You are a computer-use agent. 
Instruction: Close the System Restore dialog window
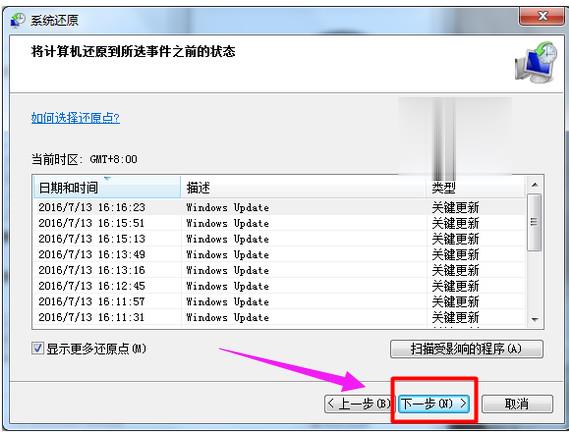[x=541, y=16]
